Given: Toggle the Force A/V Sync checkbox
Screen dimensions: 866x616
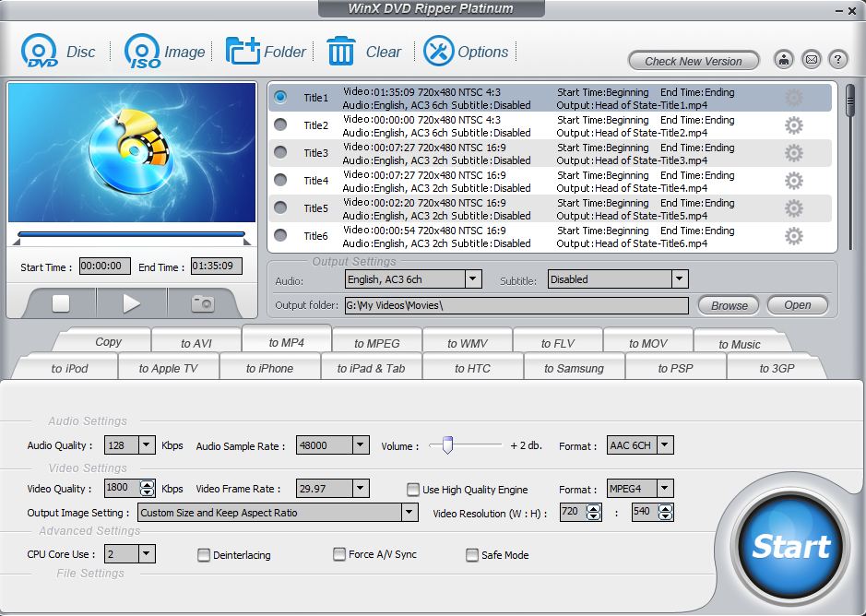Looking at the screenshot, I should [339, 554].
